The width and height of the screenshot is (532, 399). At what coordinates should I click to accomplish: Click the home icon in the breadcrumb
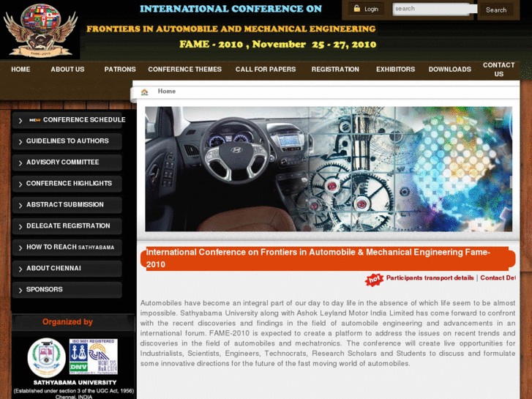tap(145, 92)
